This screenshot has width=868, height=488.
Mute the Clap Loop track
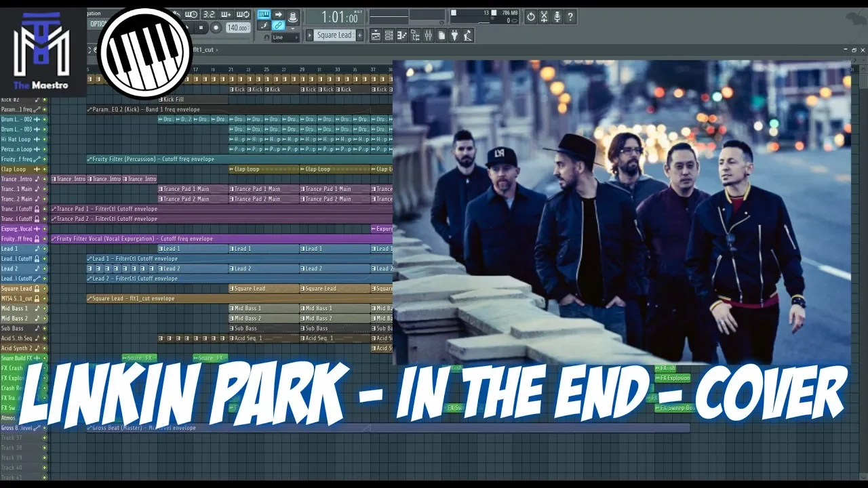tap(45, 169)
